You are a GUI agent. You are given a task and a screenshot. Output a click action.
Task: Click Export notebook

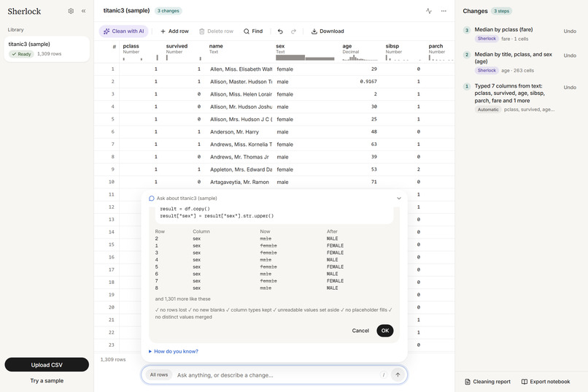pos(546,382)
